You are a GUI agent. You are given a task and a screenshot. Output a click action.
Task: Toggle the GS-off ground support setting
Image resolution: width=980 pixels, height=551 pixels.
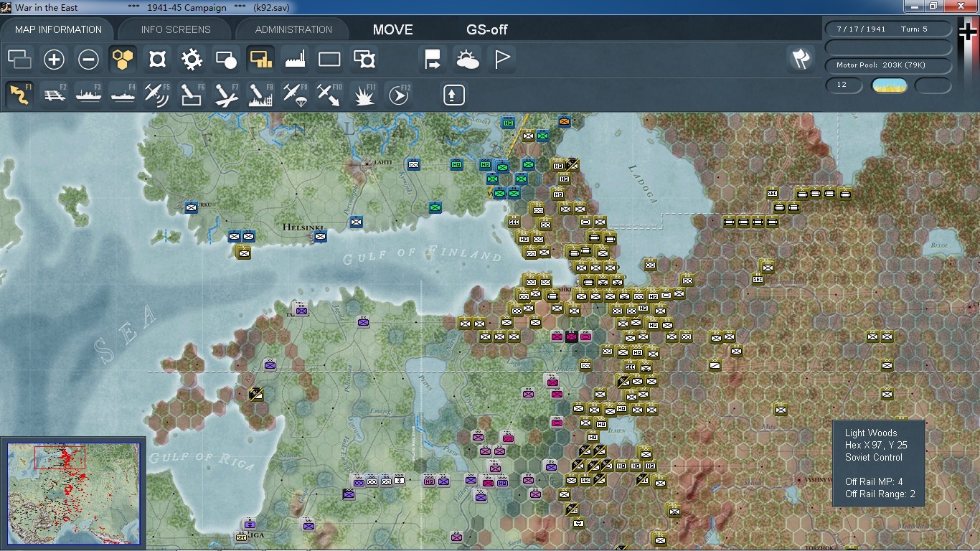tap(487, 29)
